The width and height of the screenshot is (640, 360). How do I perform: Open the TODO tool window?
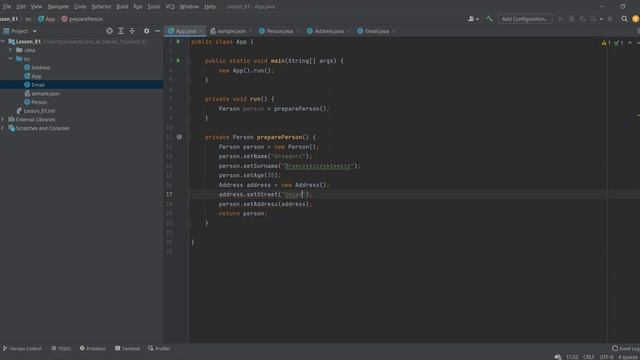pyautogui.click(x=61, y=349)
